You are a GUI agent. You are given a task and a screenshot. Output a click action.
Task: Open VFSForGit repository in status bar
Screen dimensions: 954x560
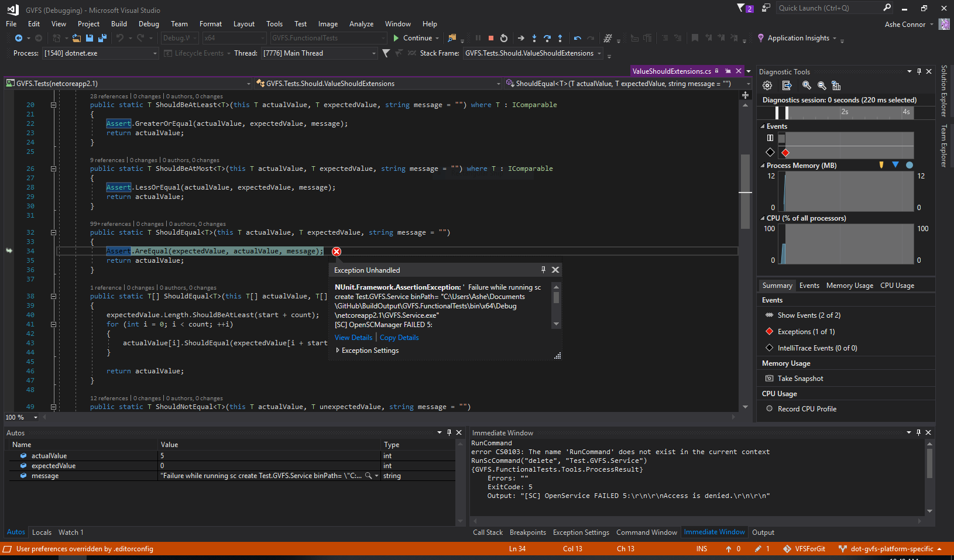pos(804,549)
